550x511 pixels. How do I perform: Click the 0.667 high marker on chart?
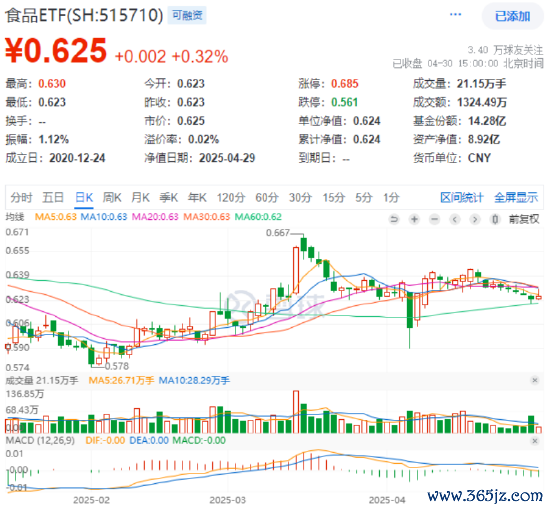click(277, 233)
